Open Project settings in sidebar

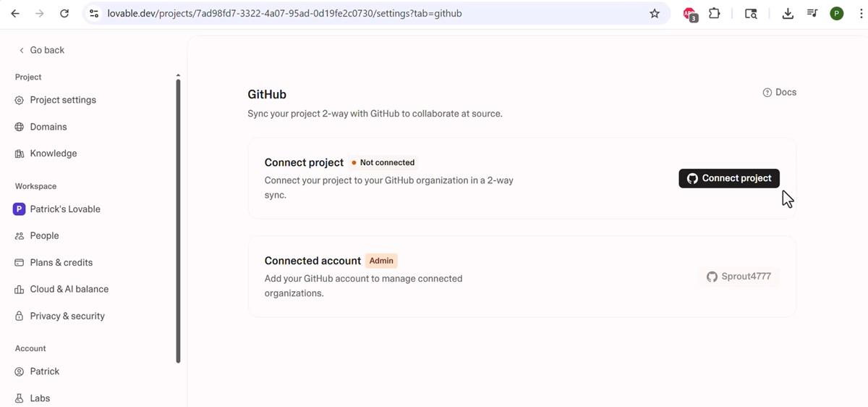point(55,100)
